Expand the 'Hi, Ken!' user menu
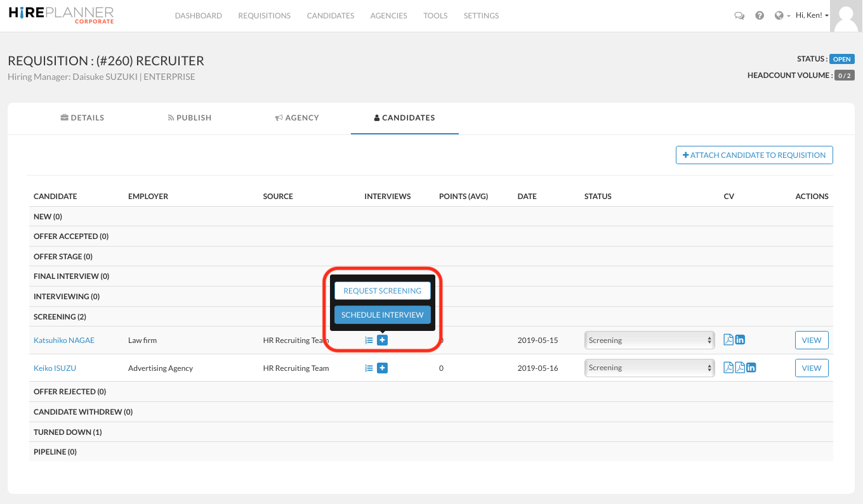The image size is (863, 504). pyautogui.click(x=812, y=16)
